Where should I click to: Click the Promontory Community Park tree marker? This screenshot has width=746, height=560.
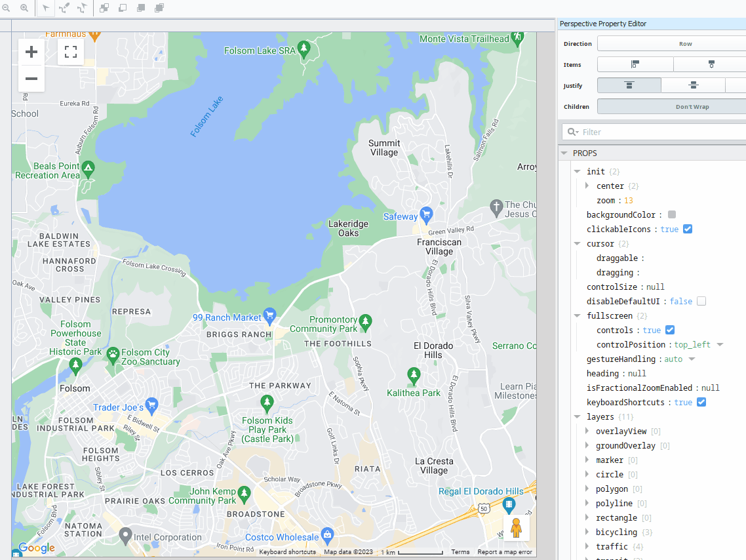[365, 323]
